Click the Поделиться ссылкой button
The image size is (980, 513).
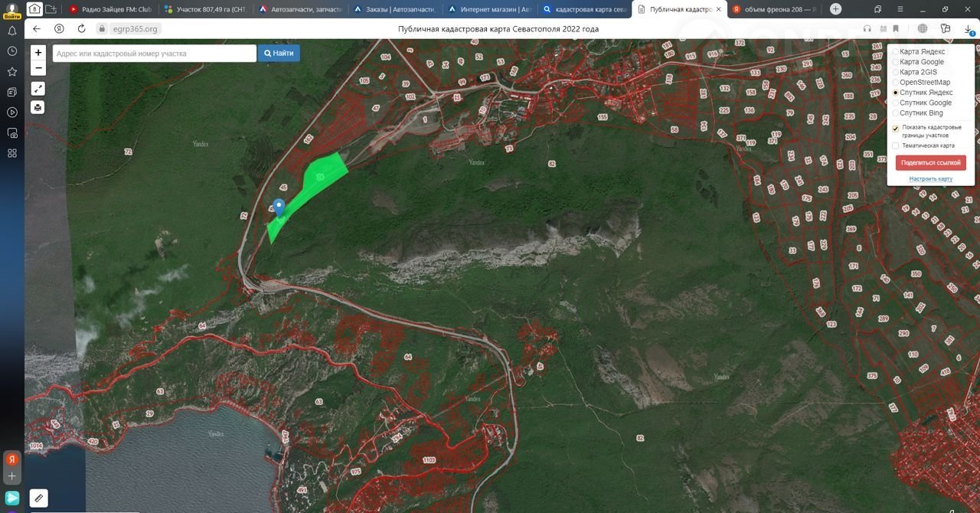930,162
